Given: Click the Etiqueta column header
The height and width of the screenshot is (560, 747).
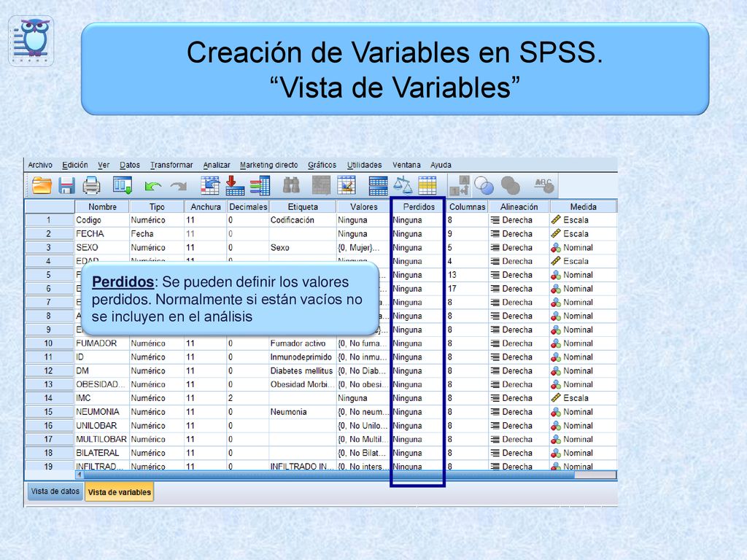Looking at the screenshot, I should pyautogui.click(x=303, y=206).
